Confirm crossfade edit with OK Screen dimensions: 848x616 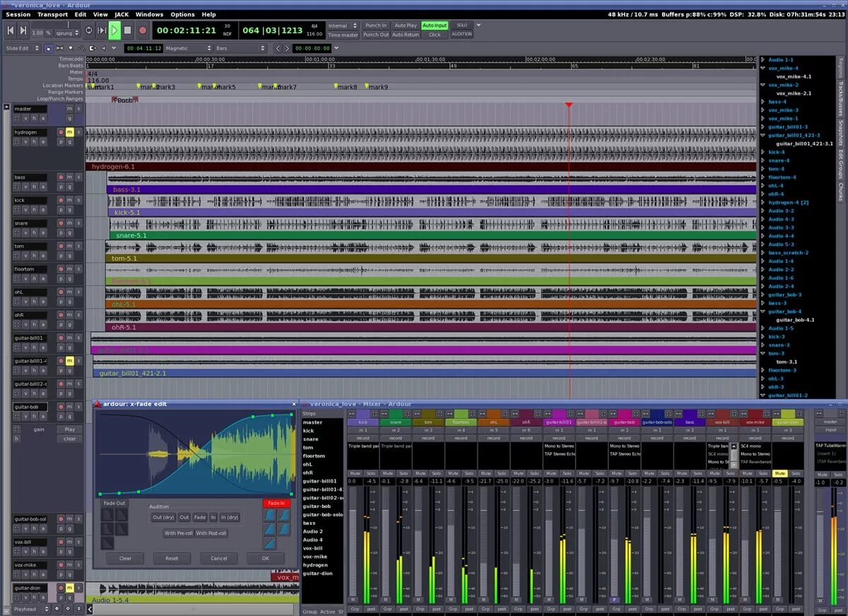(x=266, y=558)
